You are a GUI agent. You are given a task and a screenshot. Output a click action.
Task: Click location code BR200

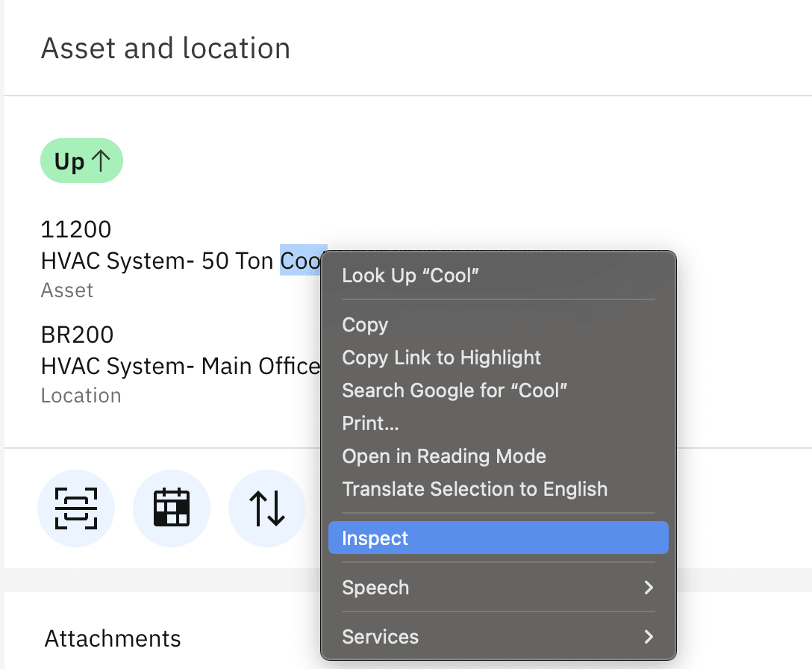coord(78,334)
